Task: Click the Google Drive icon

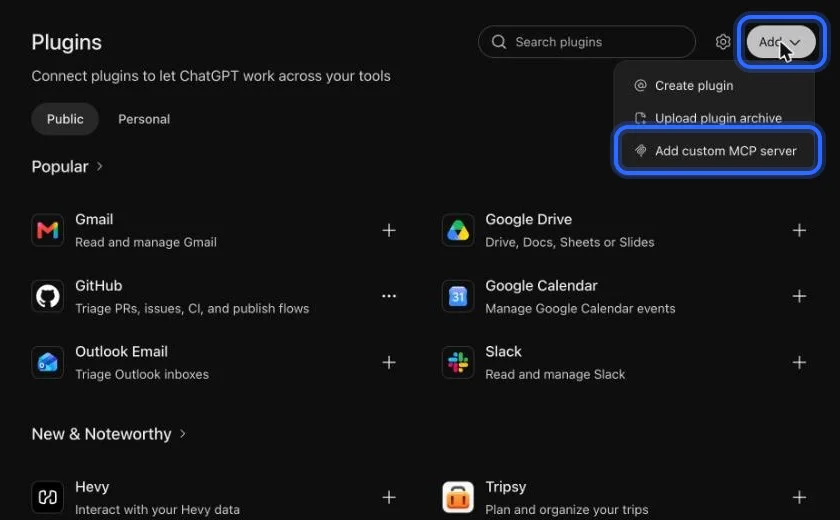Action: pos(458,230)
